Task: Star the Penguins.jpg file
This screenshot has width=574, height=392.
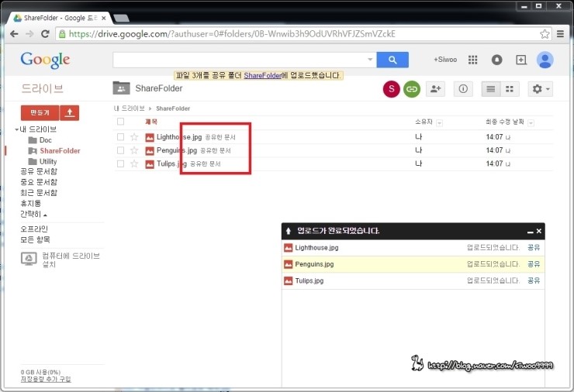Action: click(134, 150)
